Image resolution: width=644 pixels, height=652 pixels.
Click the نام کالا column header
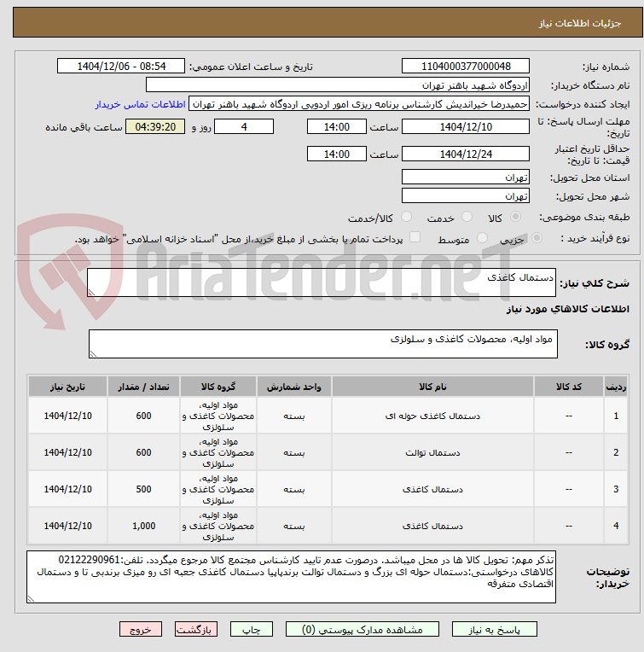[432, 387]
